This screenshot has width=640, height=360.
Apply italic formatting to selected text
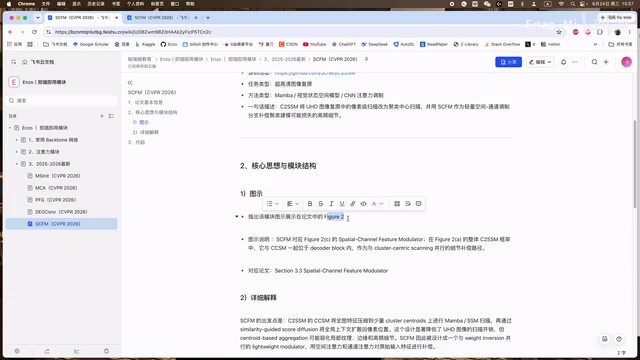pyautogui.click(x=331, y=203)
